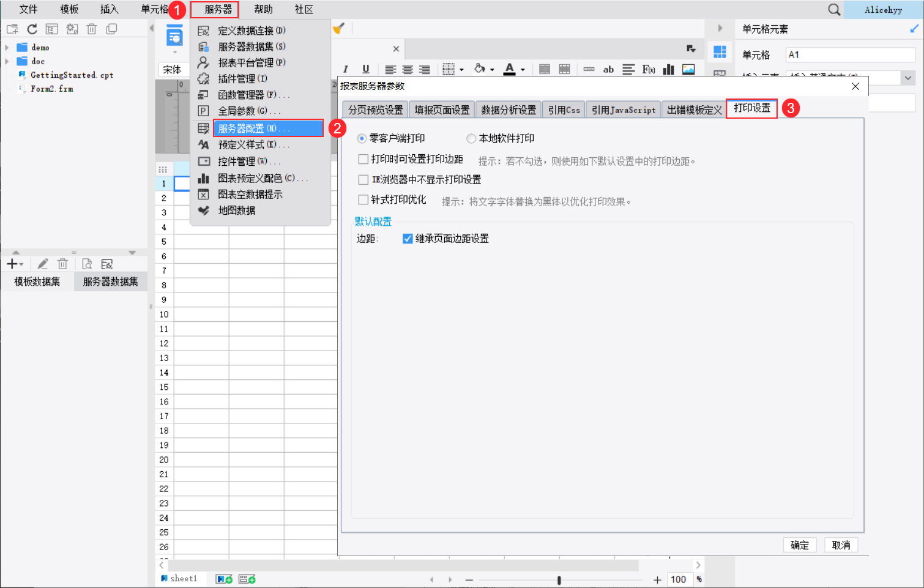Click zoom percentage field 100
This screenshot has width=924, height=588.
click(679, 579)
